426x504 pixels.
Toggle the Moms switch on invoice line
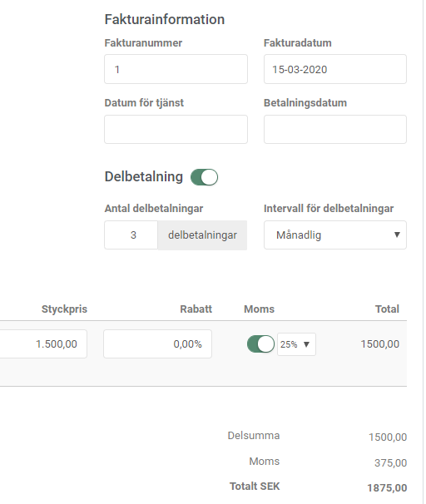pyautogui.click(x=260, y=344)
